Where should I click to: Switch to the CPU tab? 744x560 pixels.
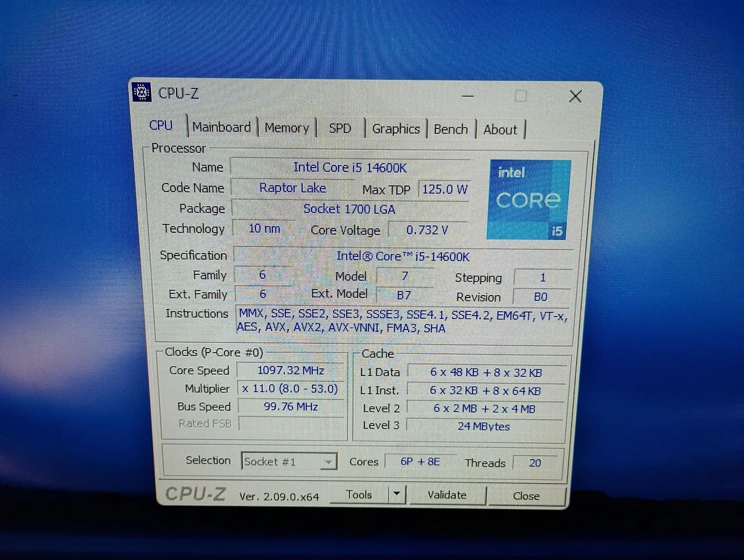(161, 125)
